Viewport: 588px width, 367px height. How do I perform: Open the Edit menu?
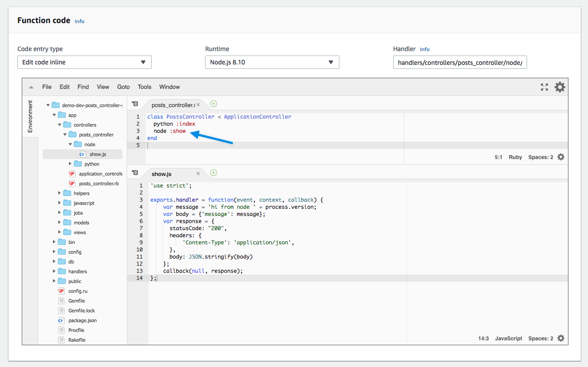pyautogui.click(x=64, y=87)
